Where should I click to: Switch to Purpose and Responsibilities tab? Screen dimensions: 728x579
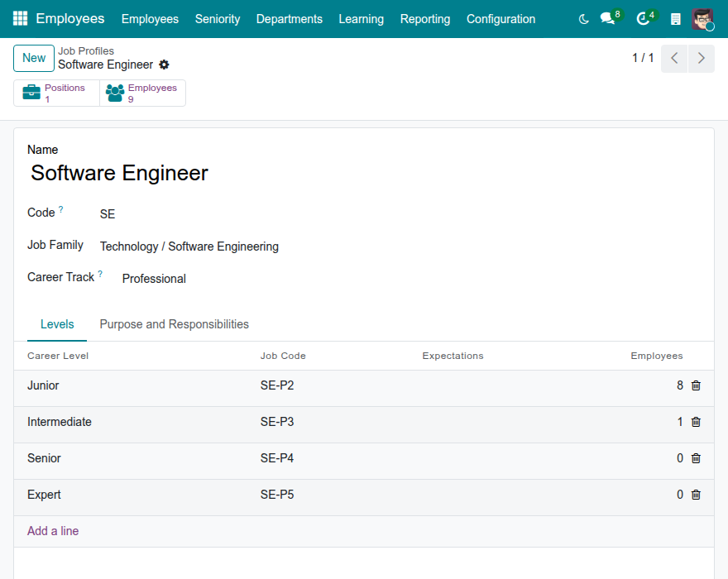click(174, 324)
